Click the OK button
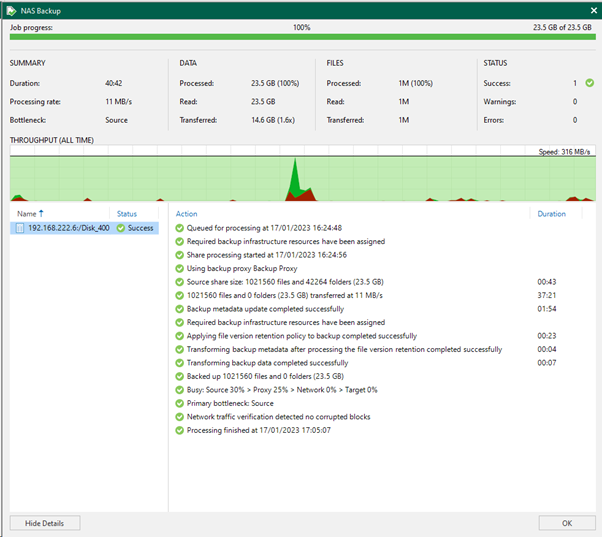This screenshot has height=537, width=602. [567, 523]
